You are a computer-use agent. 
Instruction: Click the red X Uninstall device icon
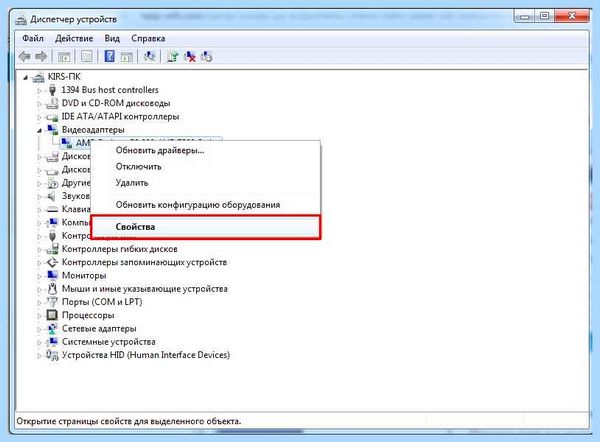point(189,57)
